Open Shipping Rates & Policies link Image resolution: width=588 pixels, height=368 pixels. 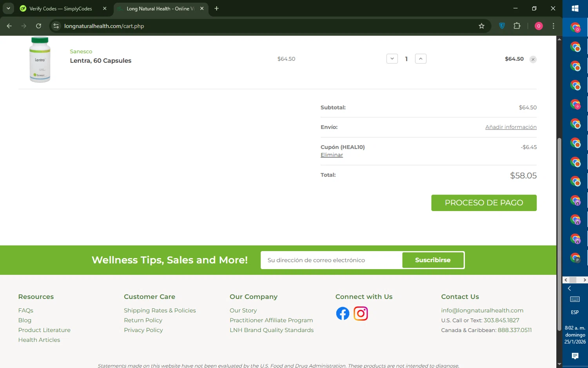pos(160,310)
